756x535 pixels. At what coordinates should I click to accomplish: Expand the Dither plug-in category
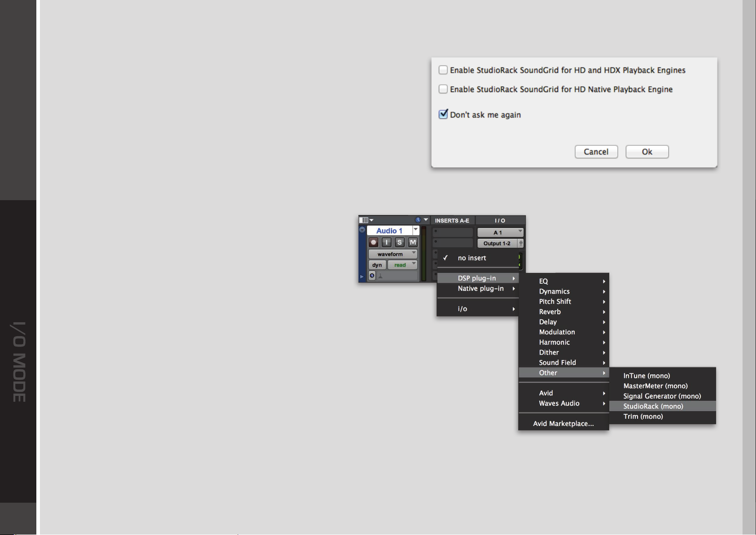(x=564, y=352)
